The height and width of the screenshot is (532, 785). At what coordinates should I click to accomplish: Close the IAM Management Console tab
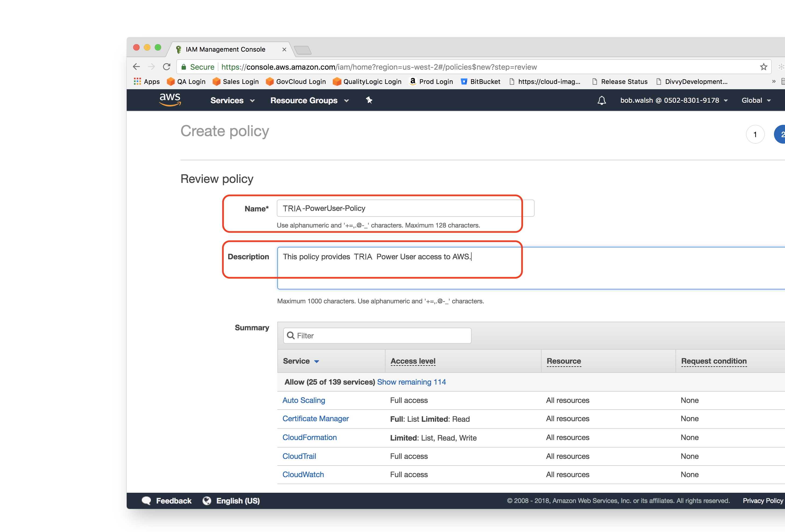(x=284, y=49)
